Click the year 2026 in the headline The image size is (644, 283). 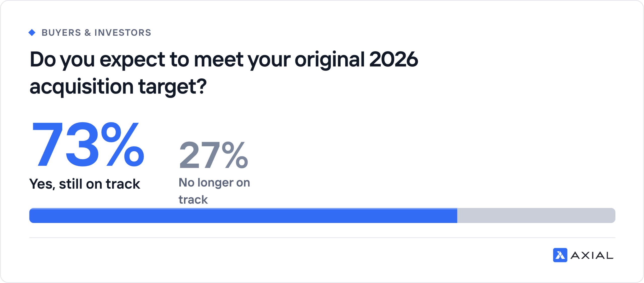[x=394, y=59]
